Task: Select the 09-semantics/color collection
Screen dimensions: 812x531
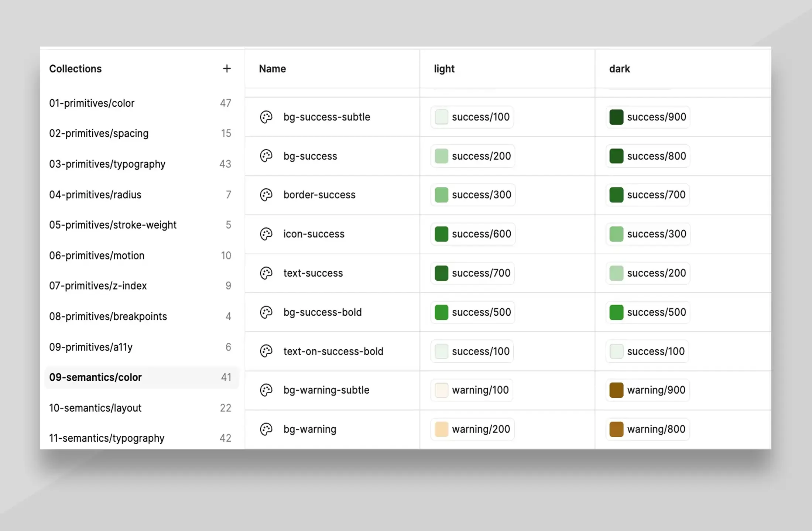Action: point(141,377)
